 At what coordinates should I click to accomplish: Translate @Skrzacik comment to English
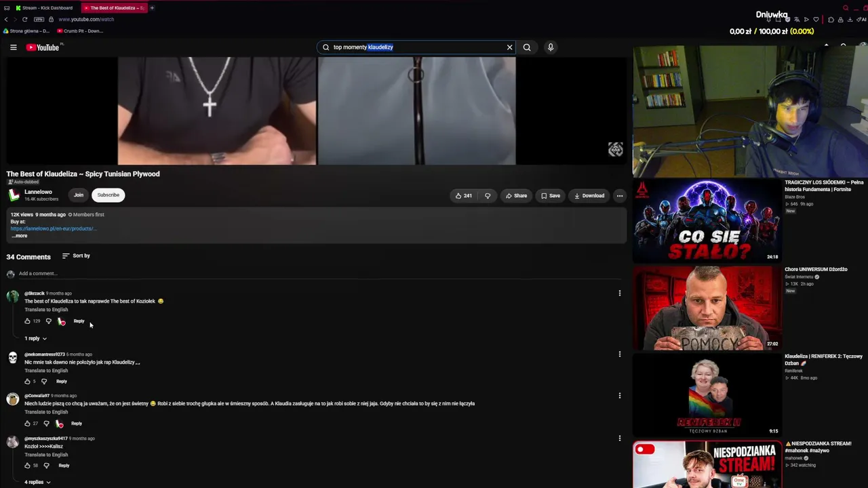[46, 310]
